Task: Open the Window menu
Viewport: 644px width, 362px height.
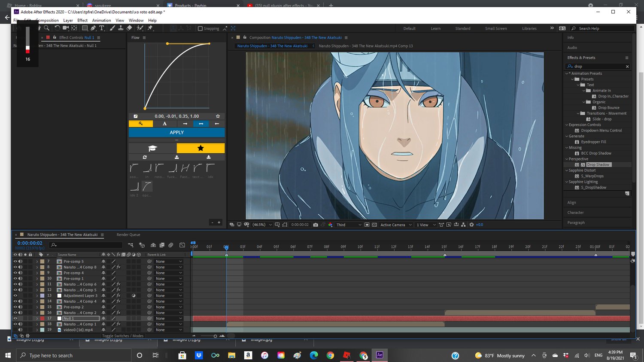Action: tap(136, 20)
